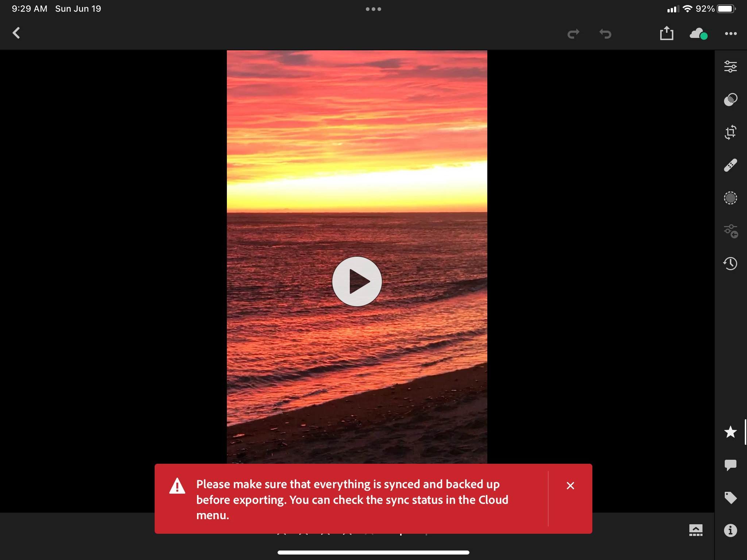
Task: Go back using the left chevron
Action: pos(16,33)
